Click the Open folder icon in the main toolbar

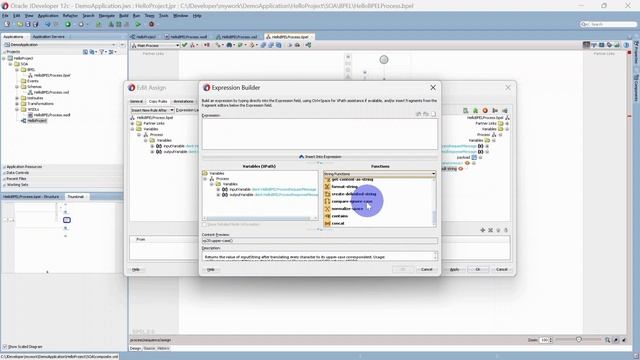coord(20,24)
